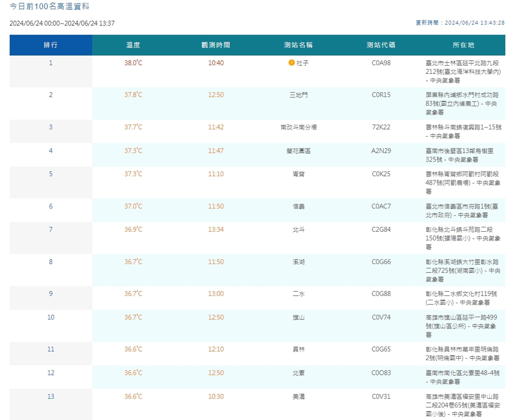Click station name 社子
The image size is (529, 420).
[x=302, y=63]
